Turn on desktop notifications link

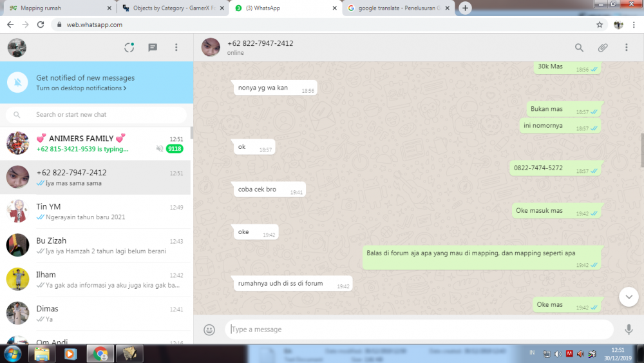point(81,88)
